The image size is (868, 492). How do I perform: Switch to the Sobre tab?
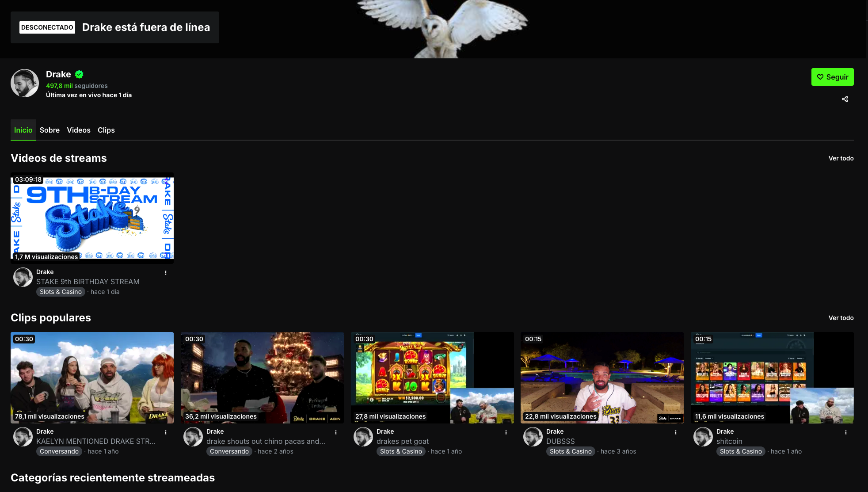pyautogui.click(x=49, y=130)
